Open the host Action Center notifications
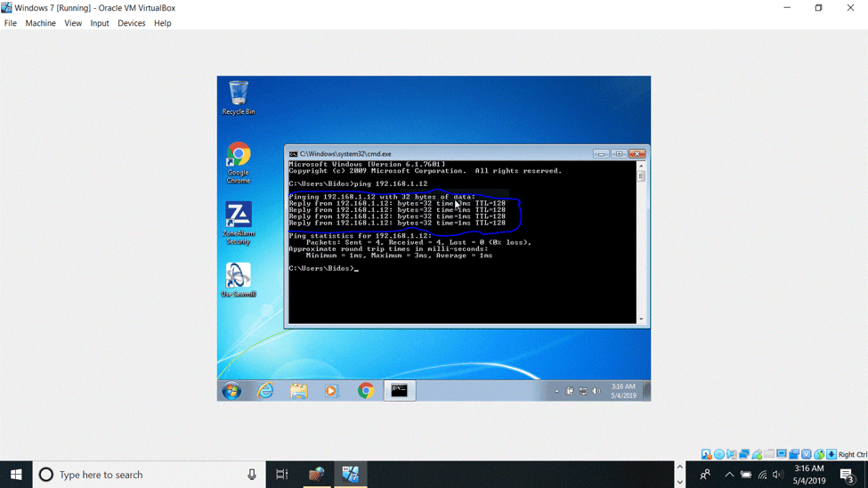This screenshot has height=488, width=868. [x=847, y=476]
